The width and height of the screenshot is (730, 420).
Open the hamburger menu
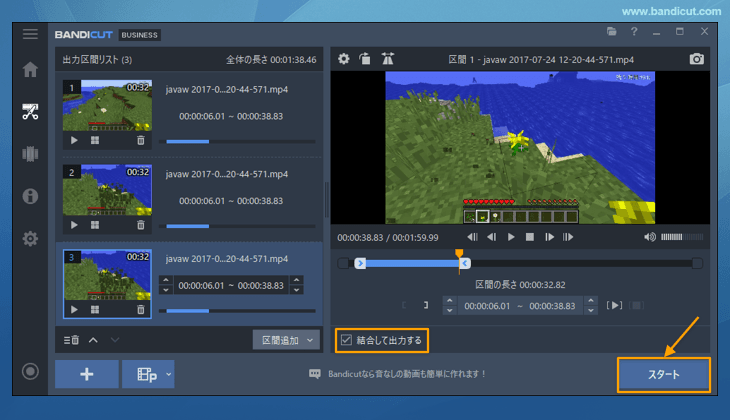point(30,34)
